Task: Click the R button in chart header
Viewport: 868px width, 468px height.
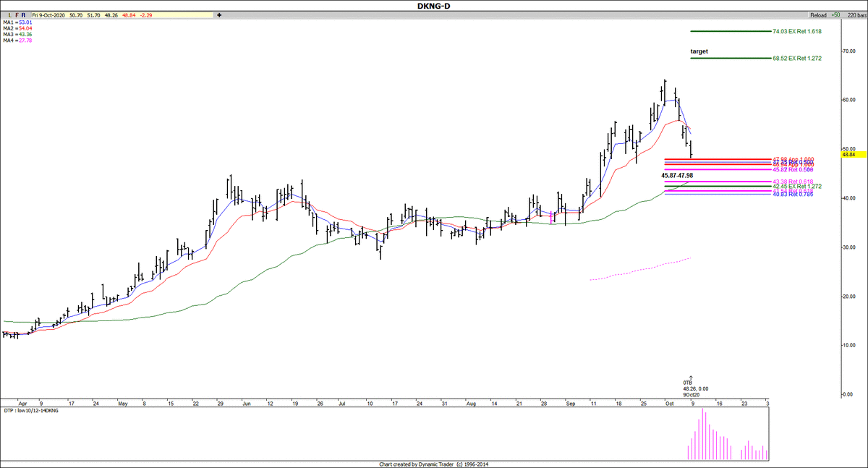Action: [25, 14]
